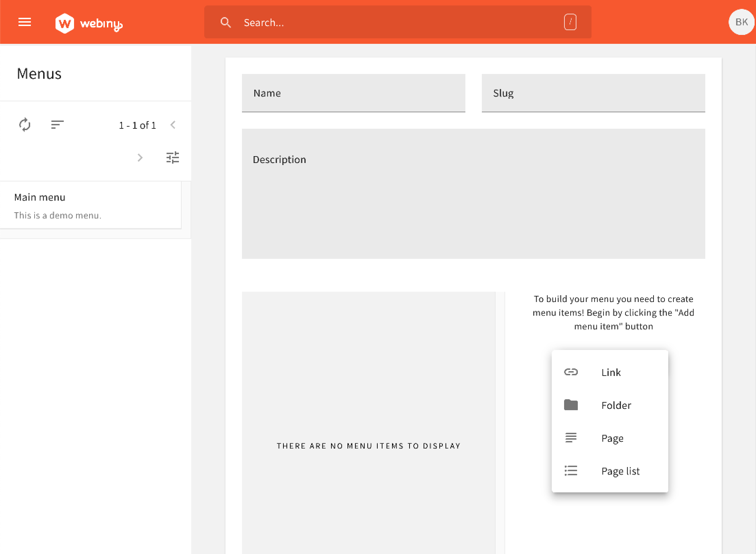This screenshot has height=554, width=756.
Task: Go to next page of menus
Action: click(x=140, y=158)
